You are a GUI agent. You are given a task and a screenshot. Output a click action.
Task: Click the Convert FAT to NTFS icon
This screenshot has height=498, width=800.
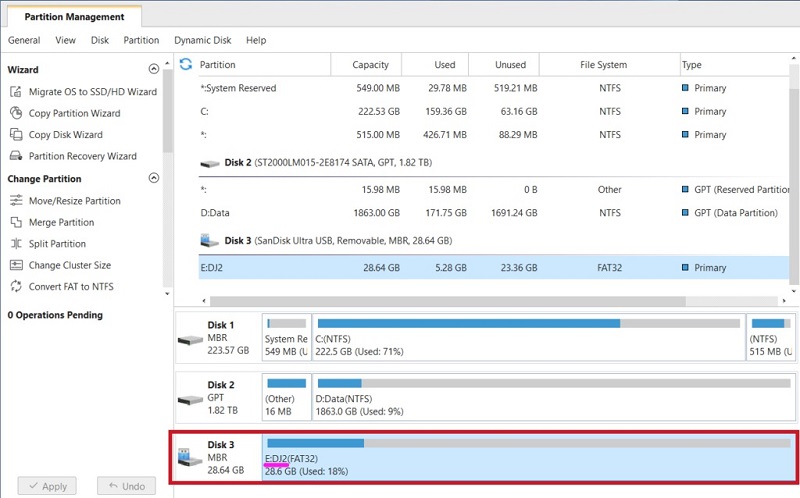click(x=16, y=287)
